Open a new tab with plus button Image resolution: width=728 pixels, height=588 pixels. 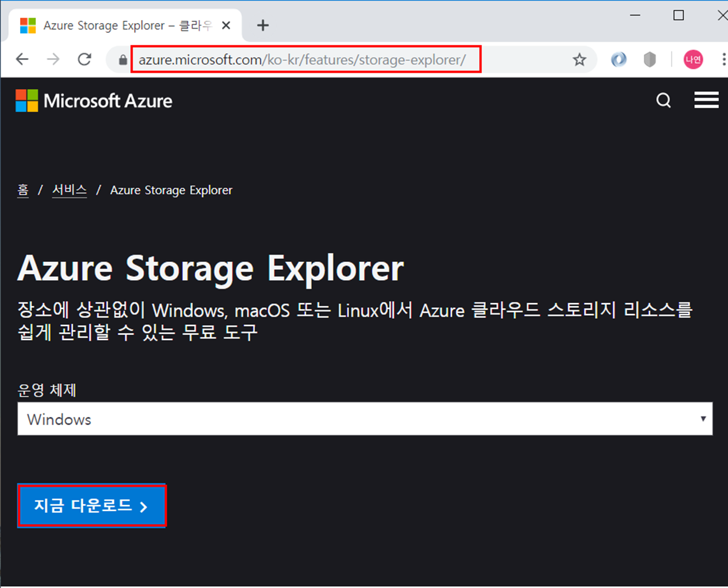pyautogui.click(x=263, y=25)
